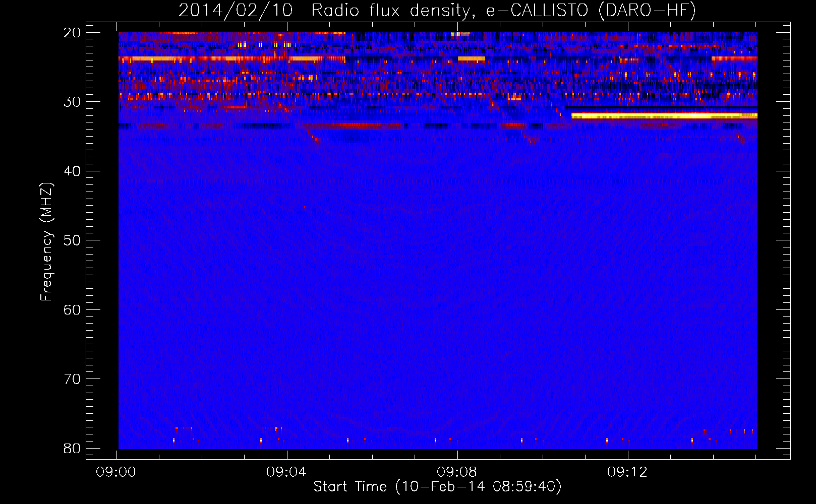
Task: Click the 70 frequency tick label
Action: 72,379
